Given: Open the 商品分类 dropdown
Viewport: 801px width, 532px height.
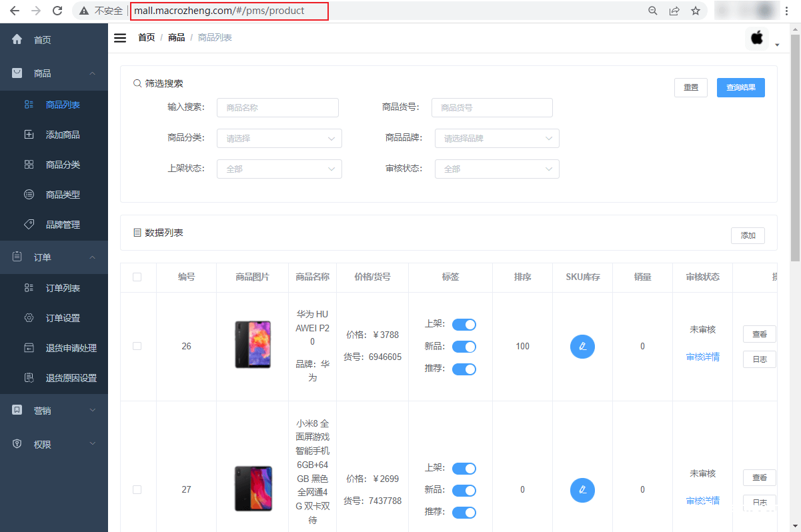Looking at the screenshot, I should [279, 138].
